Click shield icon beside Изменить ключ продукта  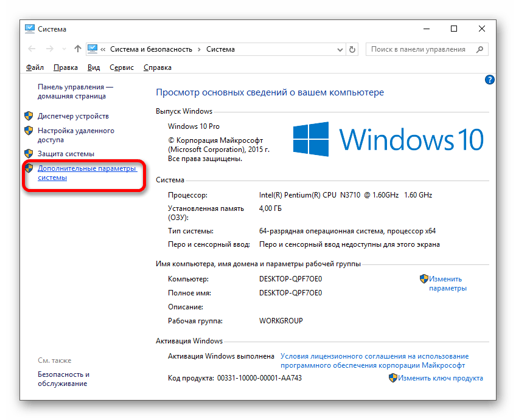point(393,378)
